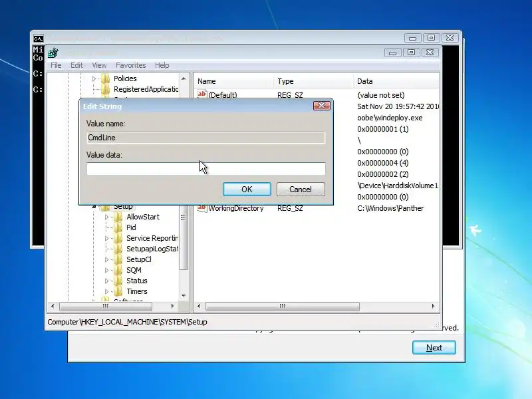Click the tree pane scroll down arrow
The height and width of the screenshot is (399, 532).
pos(184,295)
